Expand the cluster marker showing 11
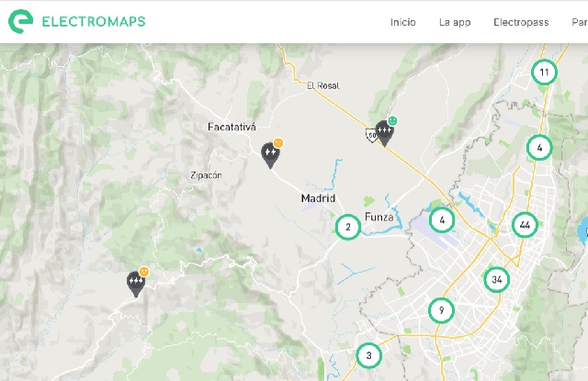This screenshot has width=588, height=381. point(545,72)
